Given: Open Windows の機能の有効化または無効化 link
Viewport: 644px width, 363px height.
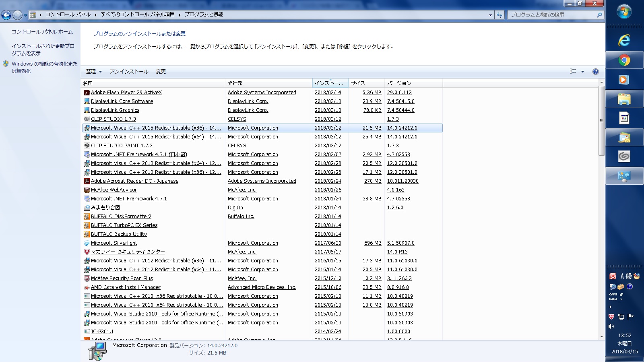Looking at the screenshot, I should point(44,67).
